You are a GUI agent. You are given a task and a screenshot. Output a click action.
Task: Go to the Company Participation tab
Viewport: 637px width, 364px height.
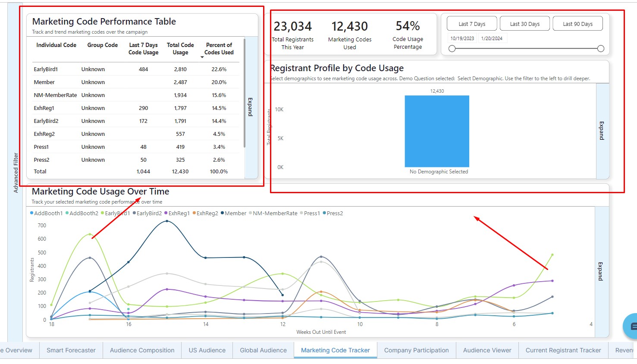(417, 350)
